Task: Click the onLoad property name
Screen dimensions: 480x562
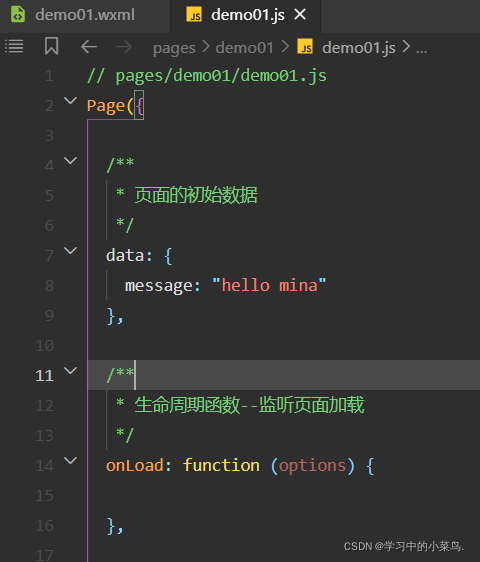Action: pyautogui.click(x=135, y=466)
